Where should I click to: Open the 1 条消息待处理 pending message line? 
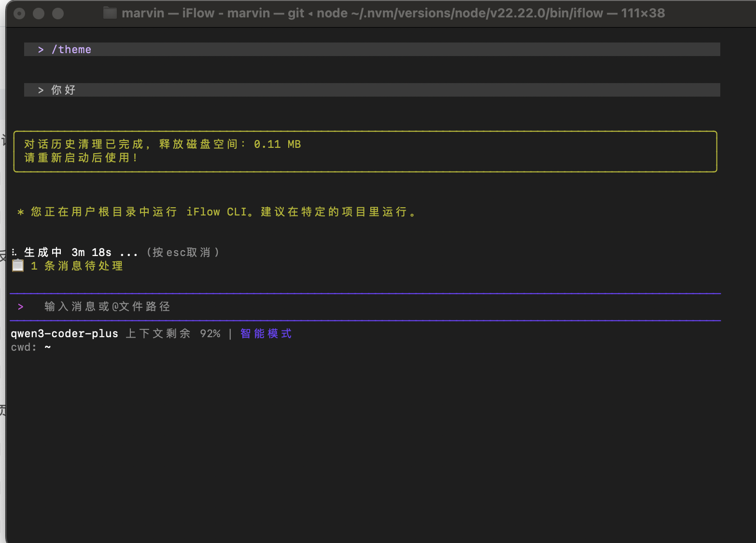(77, 266)
